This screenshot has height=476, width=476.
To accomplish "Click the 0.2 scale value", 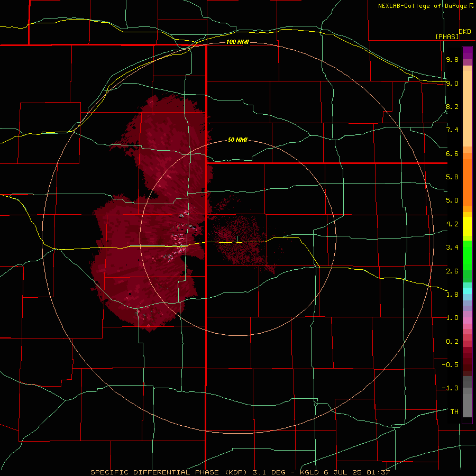I will click(452, 342).
